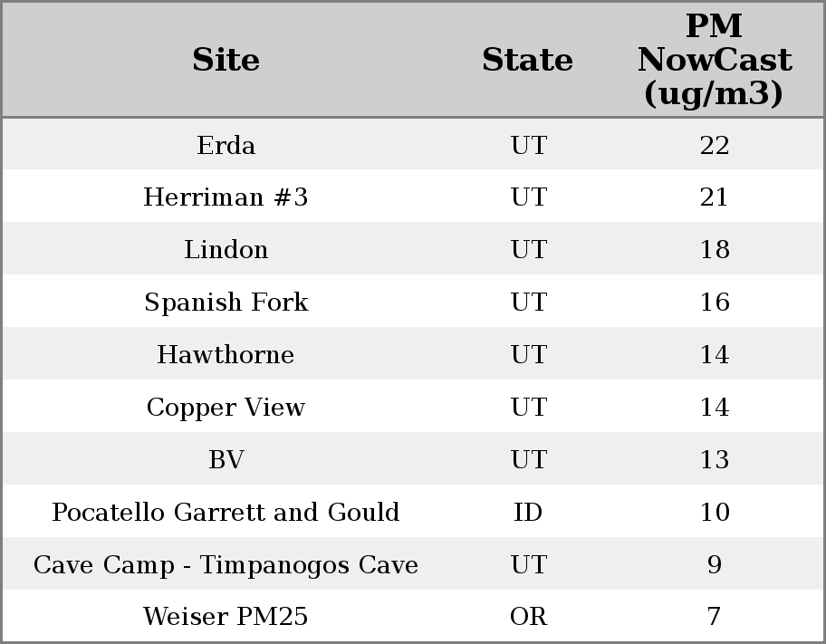Select Lindon's NowCast value 18
Screen dimensions: 826x644
714,250
